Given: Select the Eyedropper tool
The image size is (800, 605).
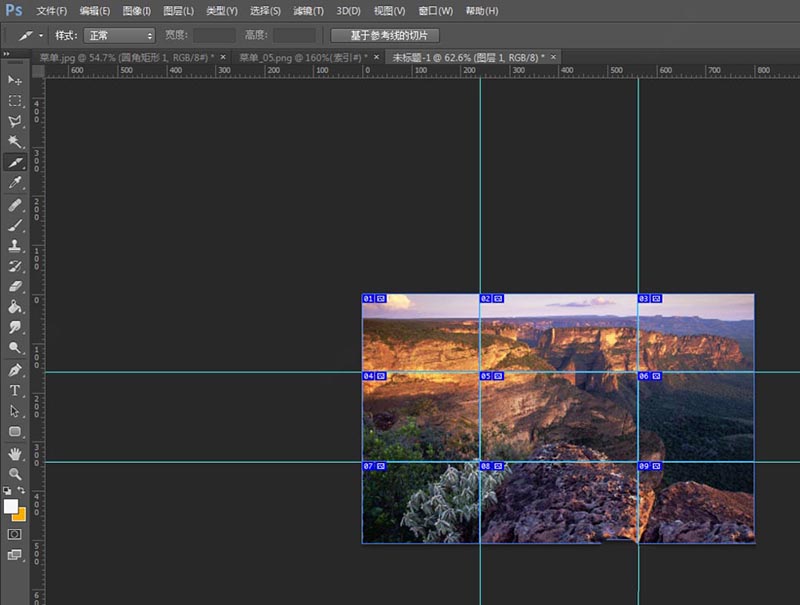Looking at the screenshot, I should click(x=15, y=183).
